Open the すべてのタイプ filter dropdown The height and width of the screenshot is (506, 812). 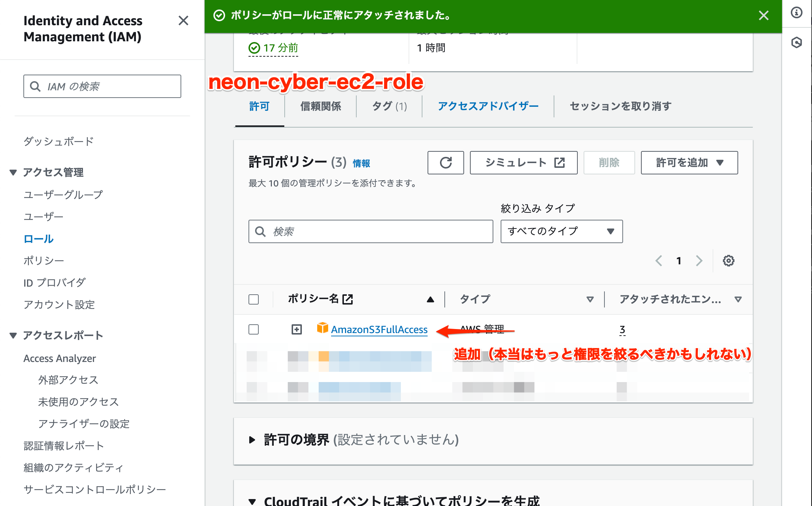561,231
